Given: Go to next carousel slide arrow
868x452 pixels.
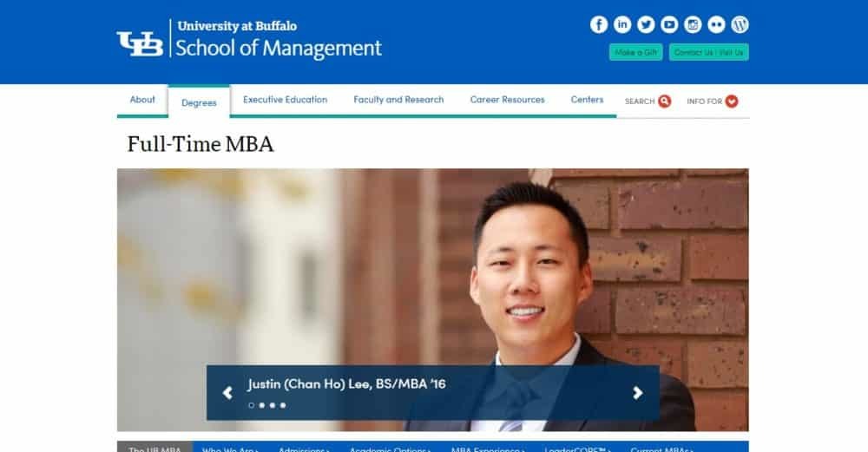Looking at the screenshot, I should pos(638,393).
